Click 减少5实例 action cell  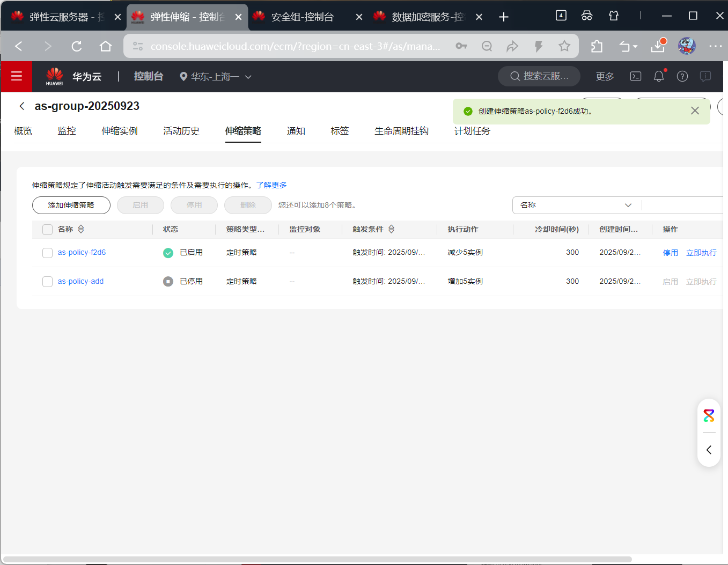pyautogui.click(x=465, y=252)
